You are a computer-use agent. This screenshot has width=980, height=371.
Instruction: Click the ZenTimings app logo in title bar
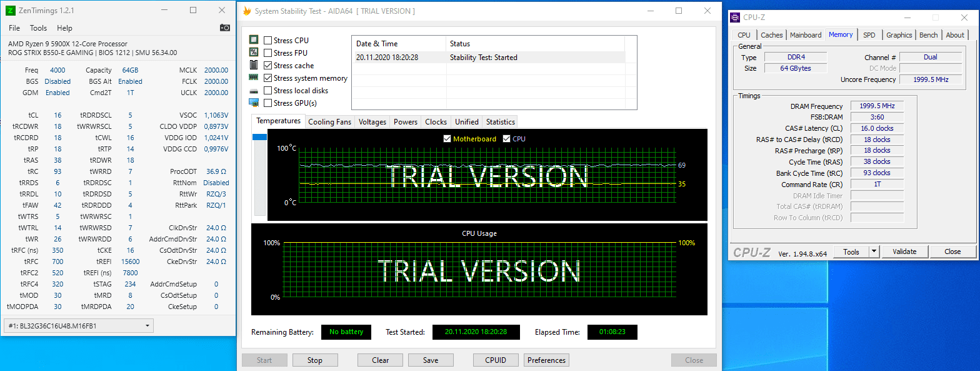click(11, 10)
